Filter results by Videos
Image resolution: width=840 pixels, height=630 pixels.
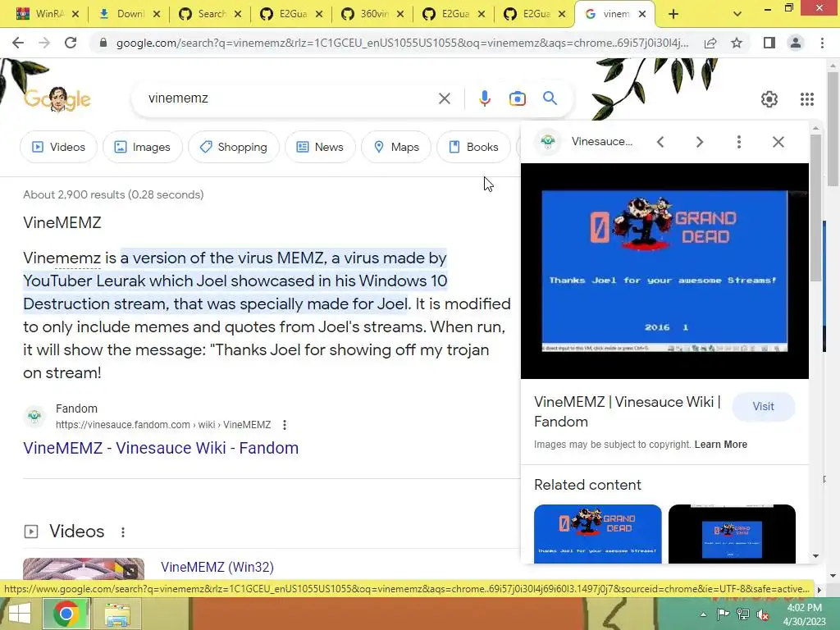click(x=58, y=147)
